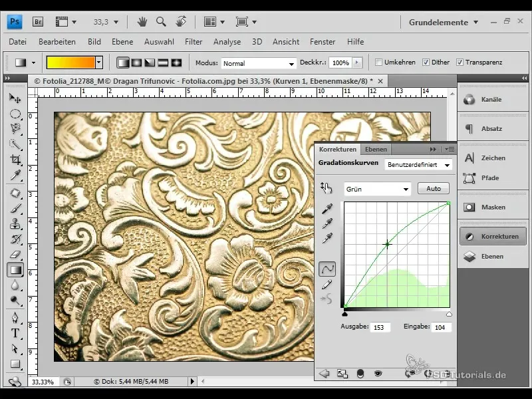This screenshot has height=399, width=532.
Task: Toggle adjustment layer visibility eye icon
Action: pos(378,374)
